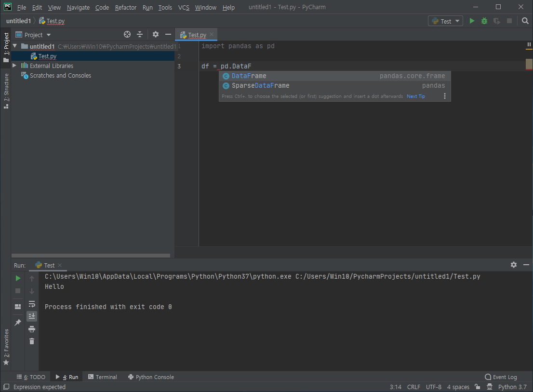The image size is (533, 392).
Task: Toggle soft-wrap in Run console
Action: pyautogui.click(x=32, y=304)
